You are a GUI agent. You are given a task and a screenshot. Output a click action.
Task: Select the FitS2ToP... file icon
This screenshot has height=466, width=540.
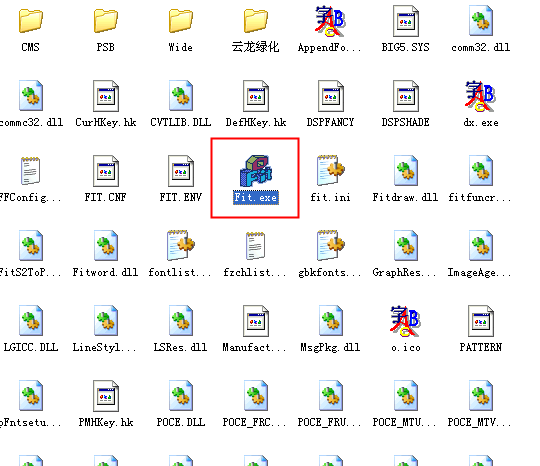[x=31, y=246]
